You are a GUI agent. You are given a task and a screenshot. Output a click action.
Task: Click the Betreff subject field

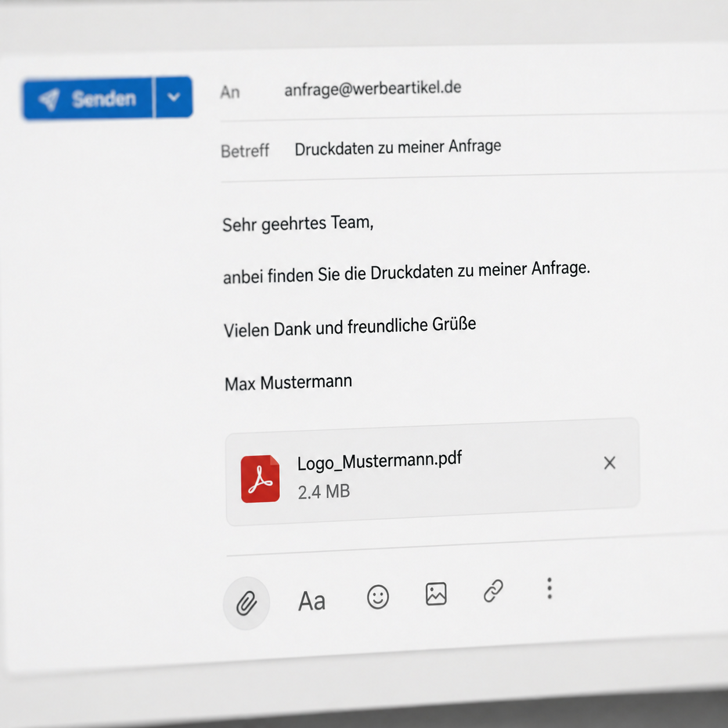tap(398, 147)
